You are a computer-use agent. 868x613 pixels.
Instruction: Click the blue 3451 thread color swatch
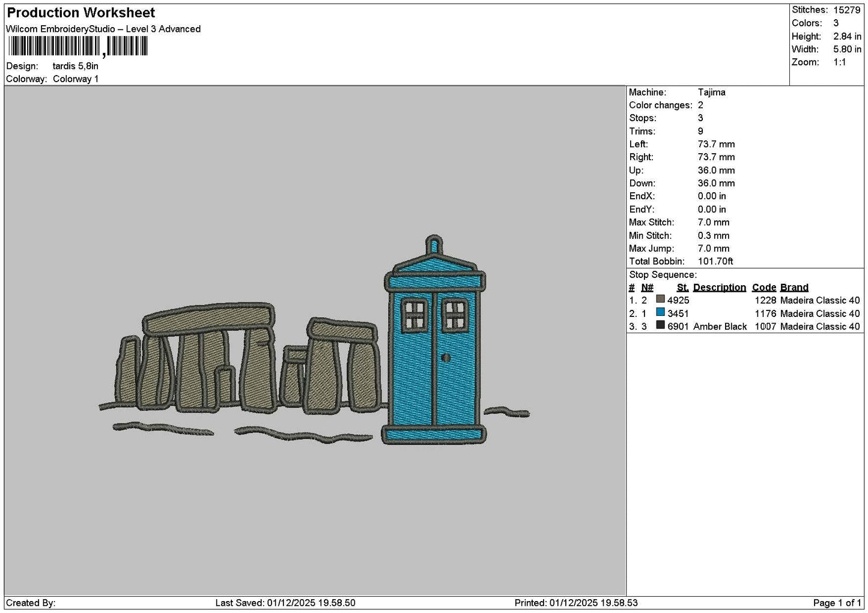pyautogui.click(x=660, y=312)
